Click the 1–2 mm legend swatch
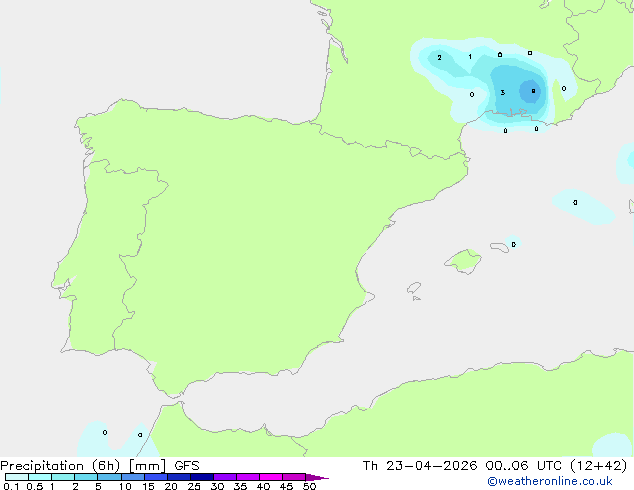The height and width of the screenshot is (490, 634). [x=63, y=477]
